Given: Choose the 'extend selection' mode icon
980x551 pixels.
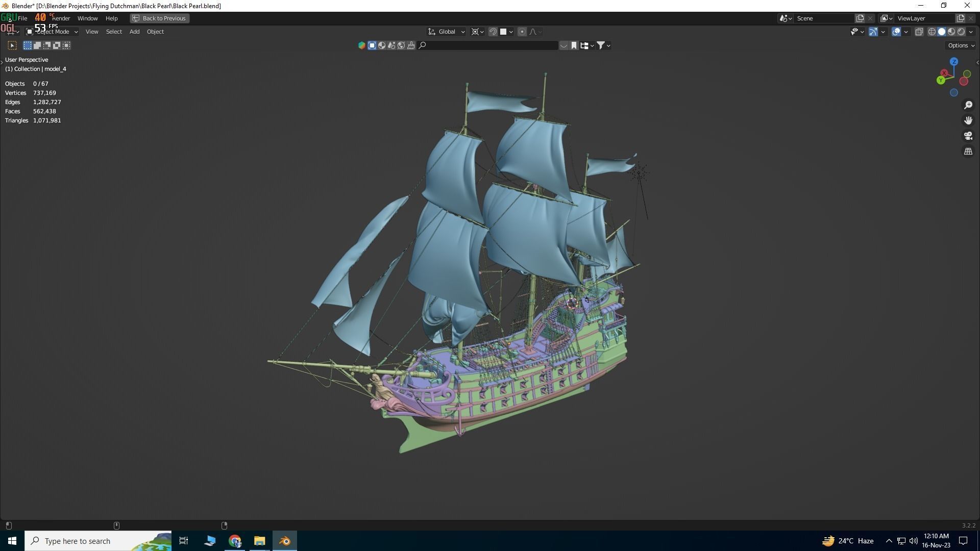Looking at the screenshot, I should click(x=37, y=45).
